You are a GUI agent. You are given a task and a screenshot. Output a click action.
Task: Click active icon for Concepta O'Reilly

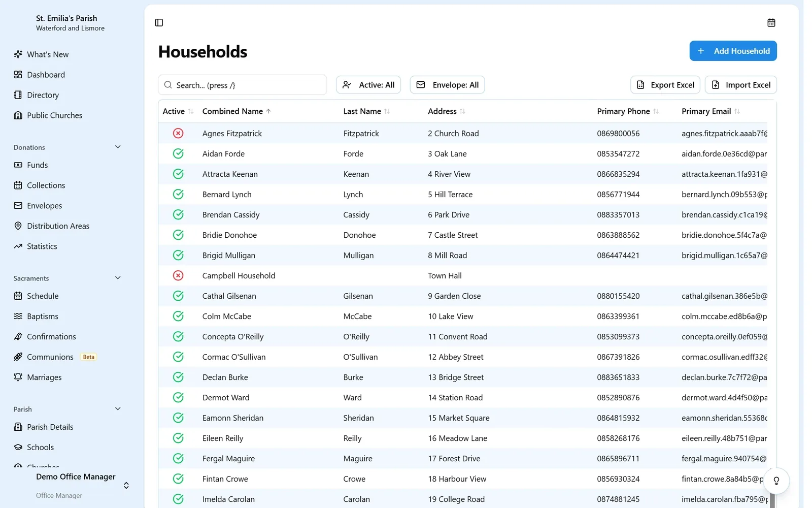coord(178,336)
